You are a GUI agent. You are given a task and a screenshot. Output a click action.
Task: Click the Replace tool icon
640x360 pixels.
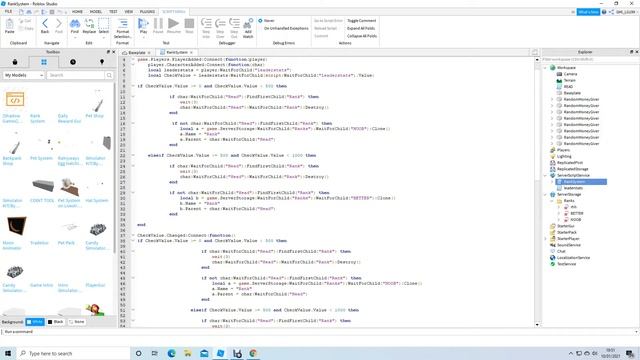point(89,24)
